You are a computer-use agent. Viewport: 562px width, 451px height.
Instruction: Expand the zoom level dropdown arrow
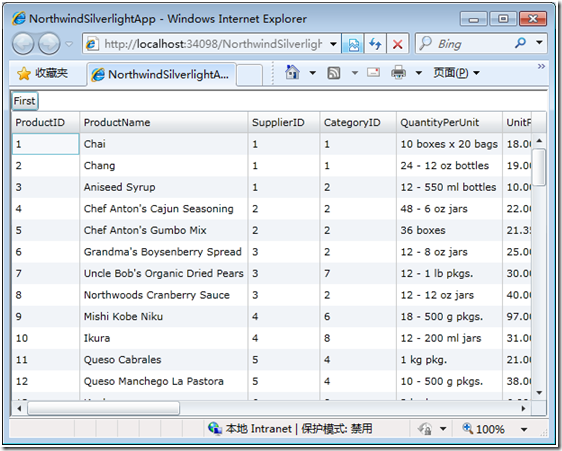click(x=524, y=429)
